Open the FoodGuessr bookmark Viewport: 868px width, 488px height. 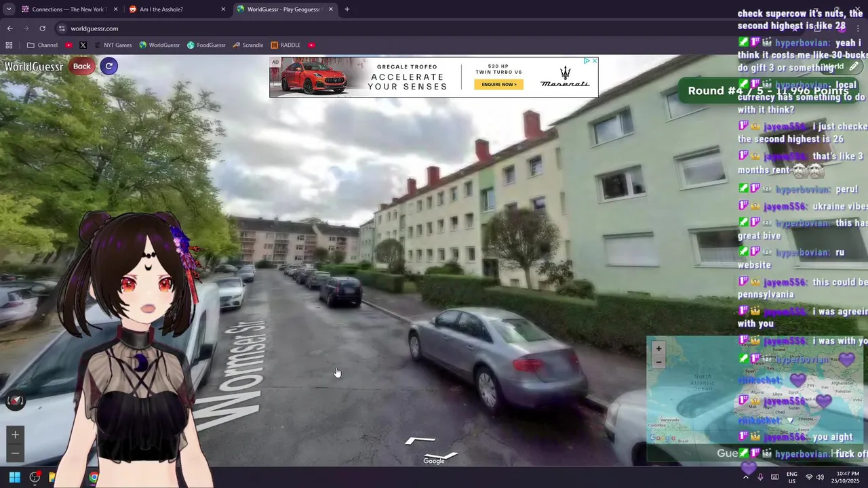[x=206, y=45]
